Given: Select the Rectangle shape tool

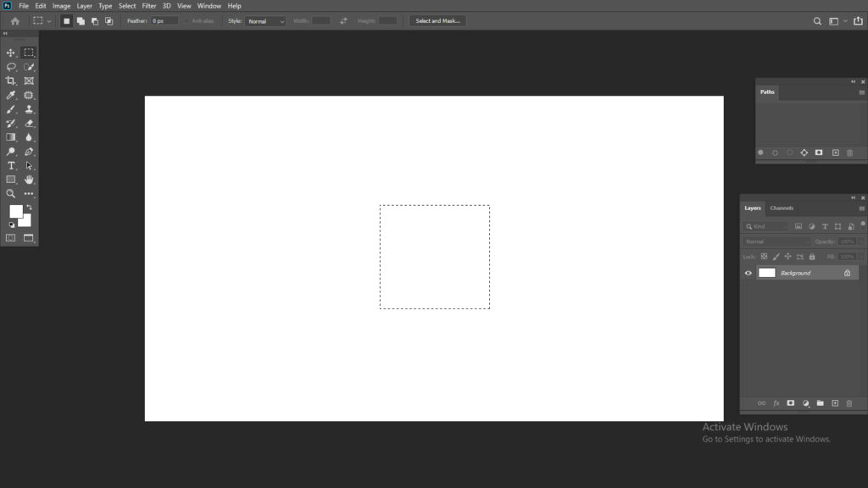Looking at the screenshot, I should 10,180.
